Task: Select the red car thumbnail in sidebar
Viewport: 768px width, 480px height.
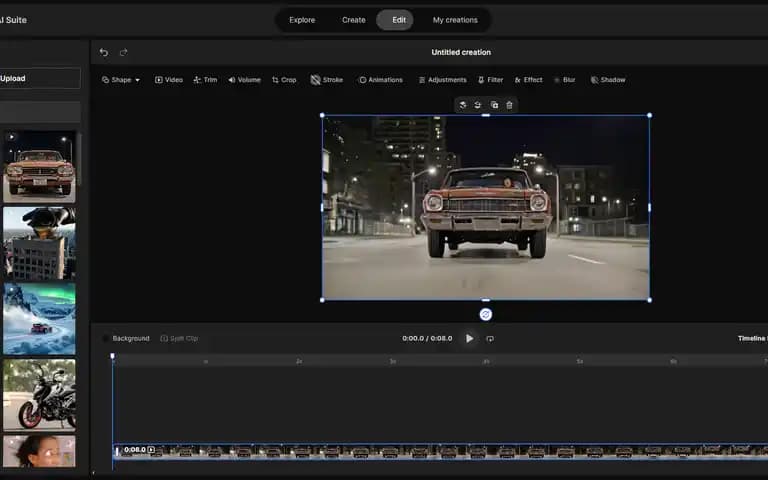Action: click(x=39, y=167)
